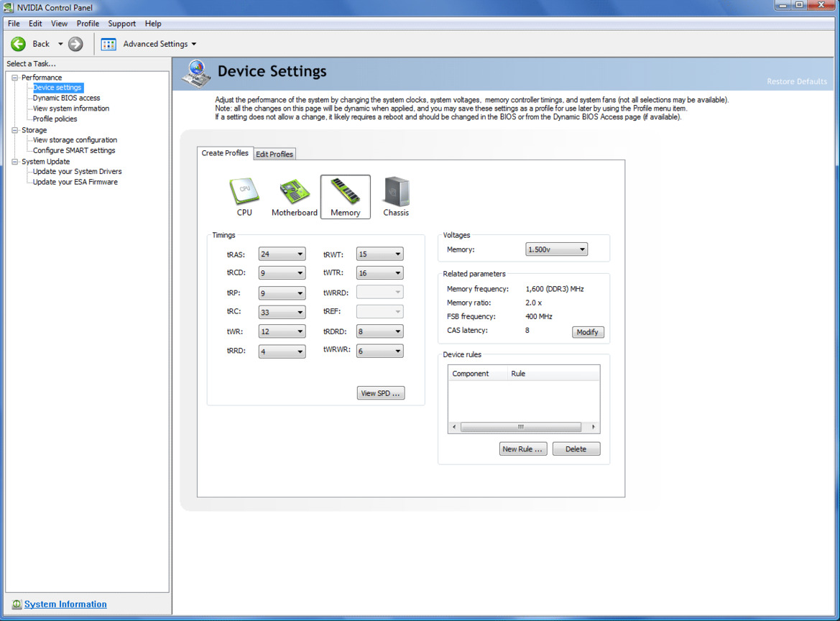
Task: Select Update your System Drivers
Action: 77,172
